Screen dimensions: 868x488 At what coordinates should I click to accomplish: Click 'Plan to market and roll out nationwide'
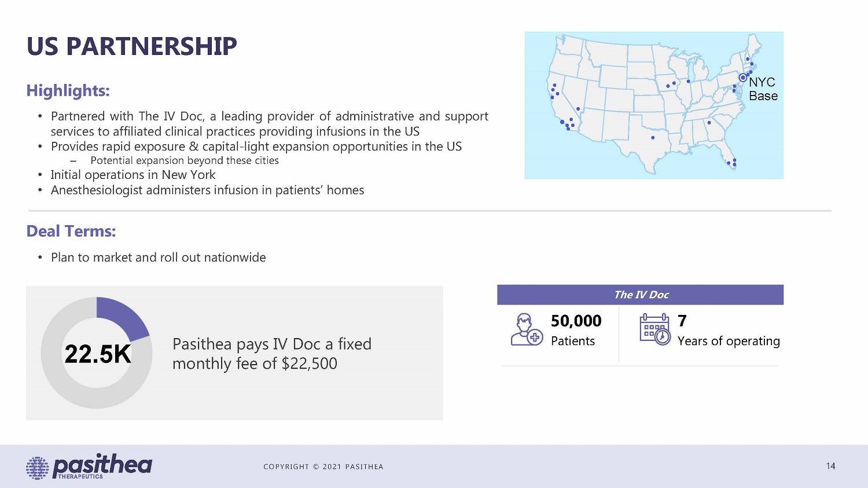click(x=158, y=258)
